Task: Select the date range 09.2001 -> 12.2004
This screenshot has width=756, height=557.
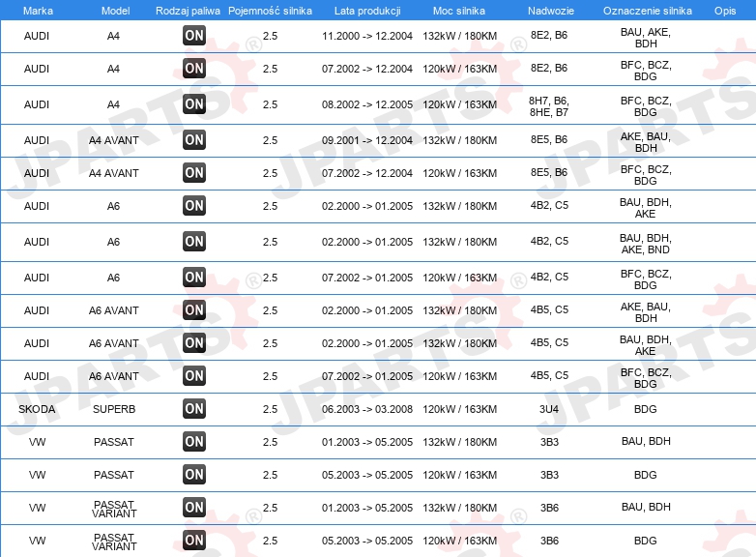Action: point(367,140)
